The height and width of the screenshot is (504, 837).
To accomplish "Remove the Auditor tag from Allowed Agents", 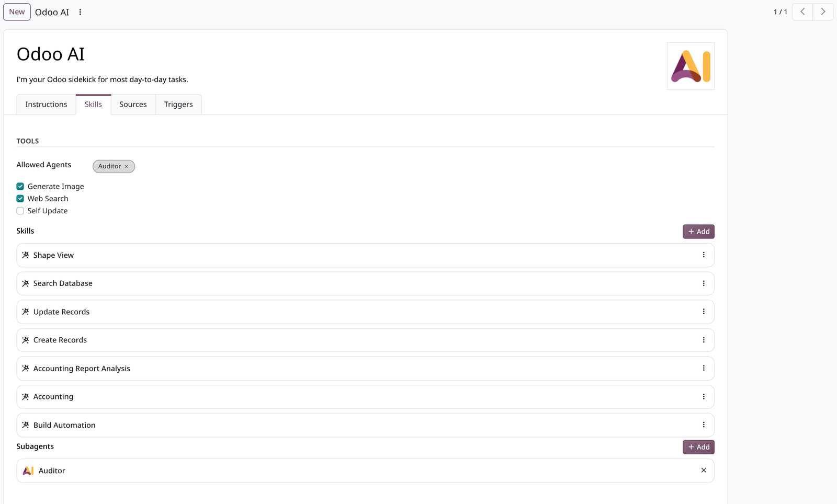I will 126,166.
